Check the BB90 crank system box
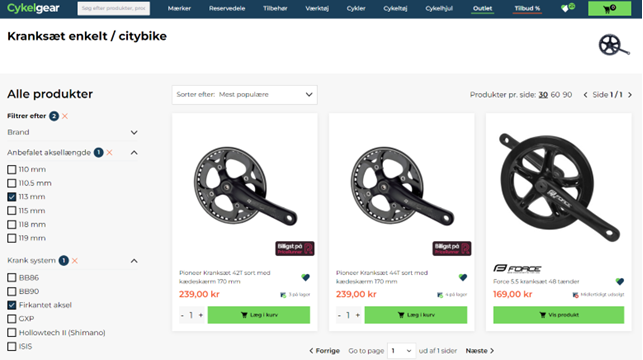 (x=12, y=292)
